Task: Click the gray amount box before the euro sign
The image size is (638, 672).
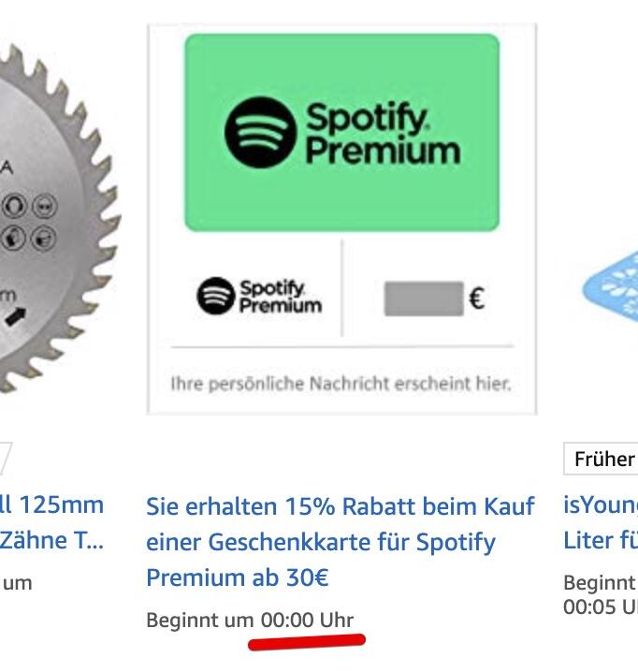Action: click(423, 299)
